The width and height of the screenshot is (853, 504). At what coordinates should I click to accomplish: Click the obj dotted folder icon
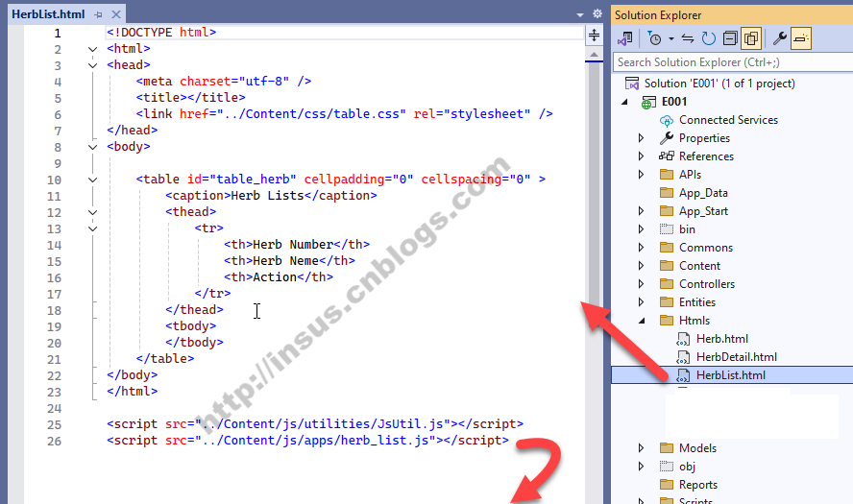[667, 467]
